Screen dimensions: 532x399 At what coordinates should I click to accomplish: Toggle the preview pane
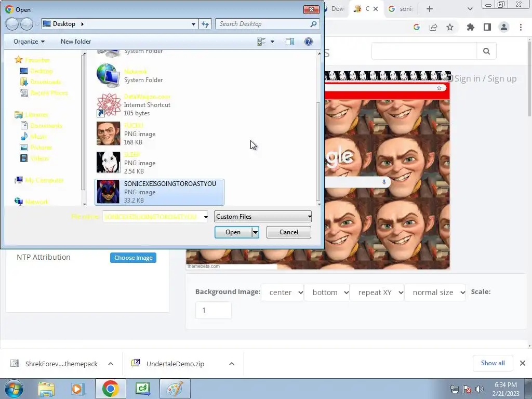point(290,42)
